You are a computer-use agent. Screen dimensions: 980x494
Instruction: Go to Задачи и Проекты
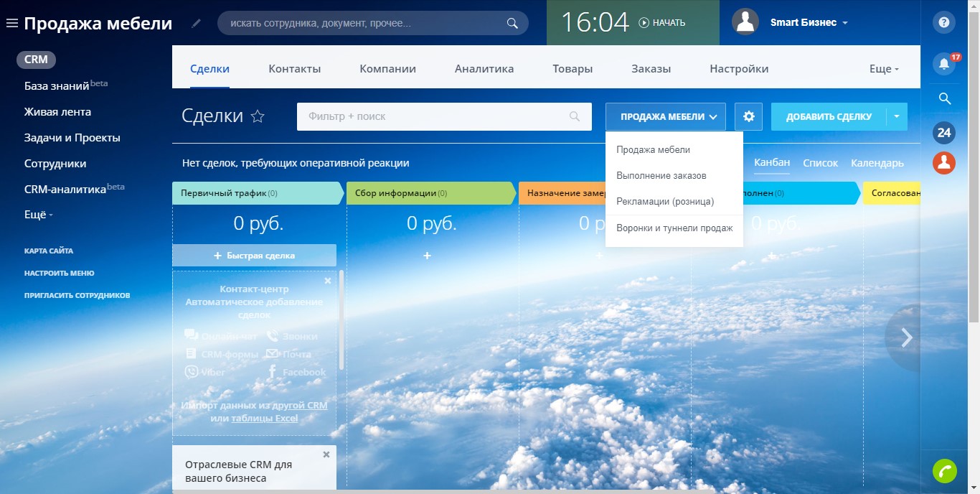[72, 138]
